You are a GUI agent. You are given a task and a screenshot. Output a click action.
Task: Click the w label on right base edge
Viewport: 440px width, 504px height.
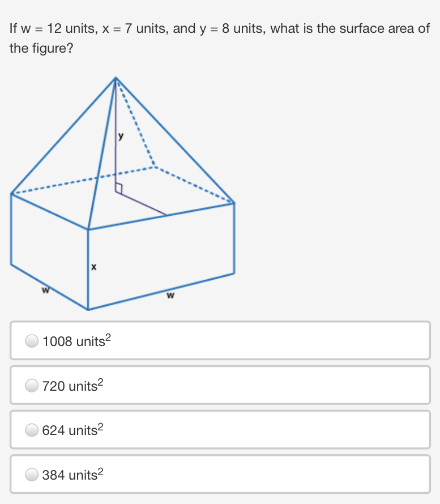pos(170,295)
